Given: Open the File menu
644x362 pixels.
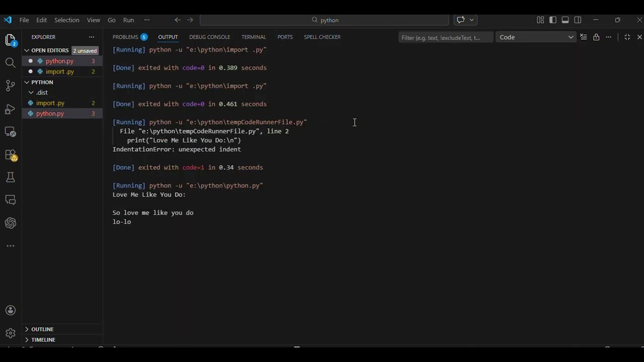Looking at the screenshot, I should pos(24,20).
